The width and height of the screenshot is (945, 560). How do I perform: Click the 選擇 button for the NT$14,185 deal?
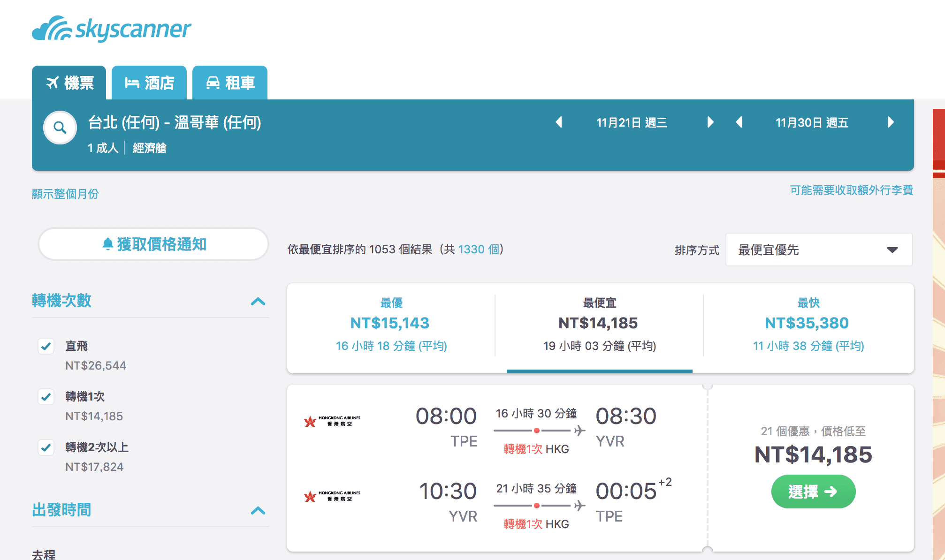(813, 492)
